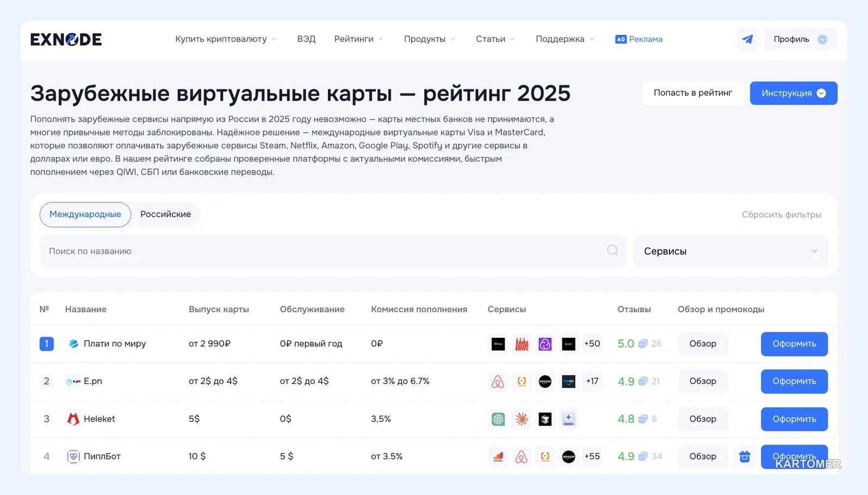This screenshot has width=868, height=495.
Task: Open reviews comment icon for Heleket
Action: tap(643, 419)
